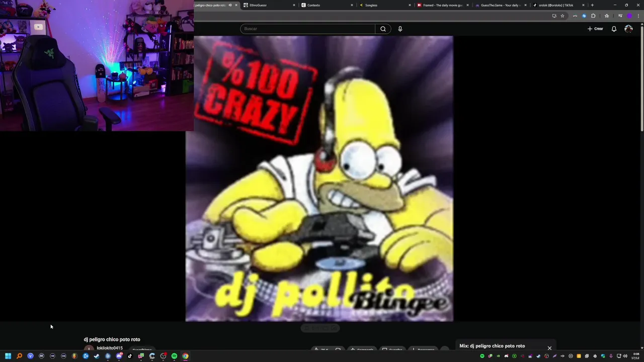Click the video title dj peligro chico poto roto
The image size is (644, 362).
tap(112, 339)
